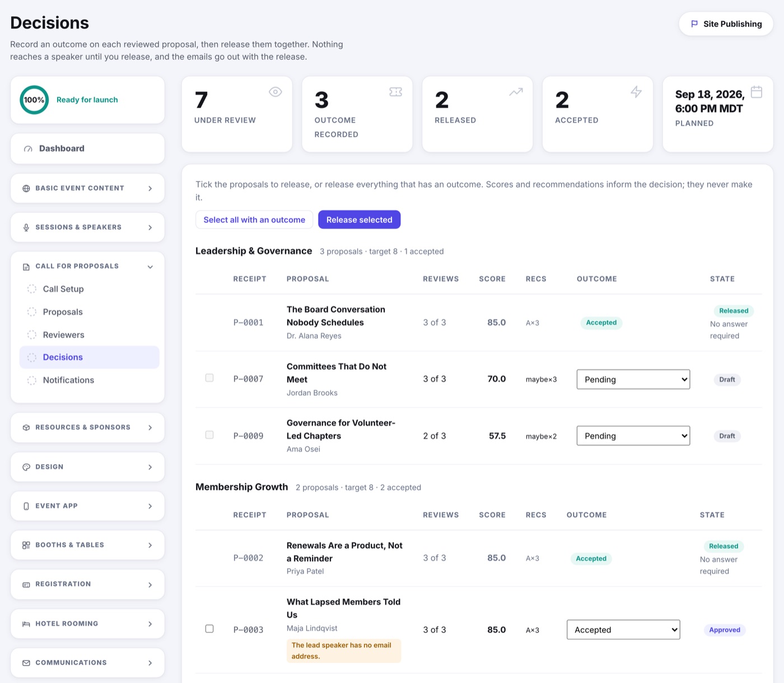
Task: Click the Dashboard gauge icon
Action: click(x=28, y=149)
